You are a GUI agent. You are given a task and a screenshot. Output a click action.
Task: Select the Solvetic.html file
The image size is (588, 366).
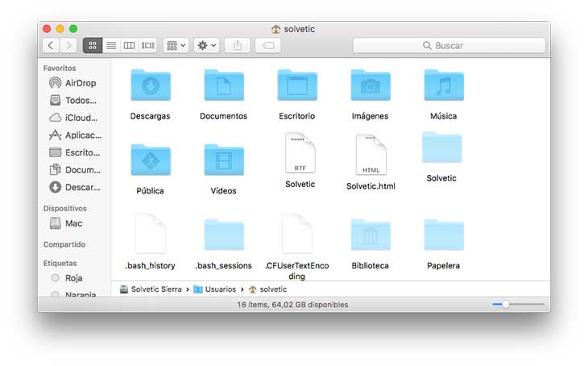click(x=371, y=155)
